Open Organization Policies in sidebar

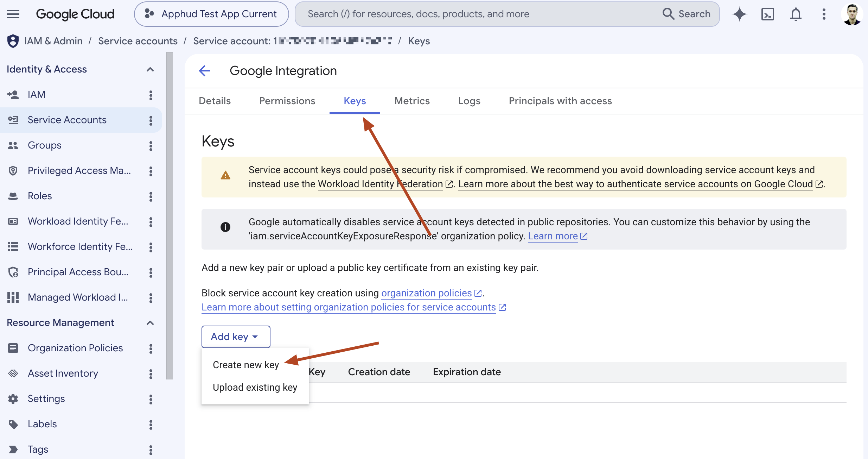click(x=75, y=348)
